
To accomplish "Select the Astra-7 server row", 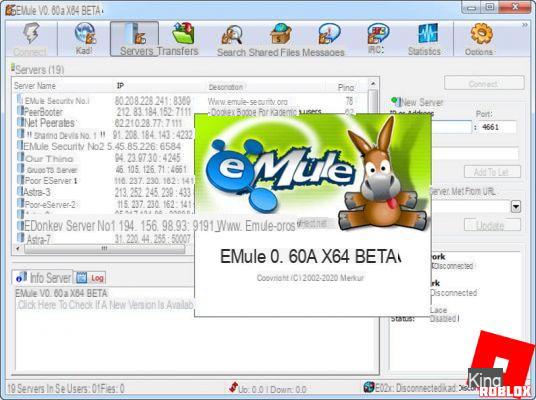I will click(x=105, y=239).
